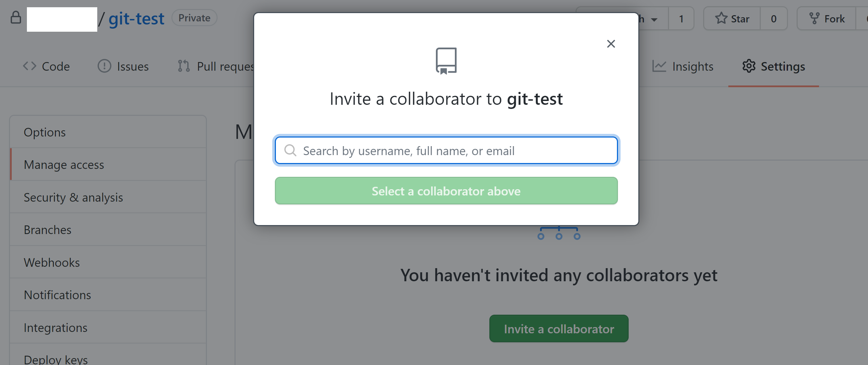This screenshot has width=868, height=365.
Task: Fork the repository using Fork button
Action: tap(827, 19)
